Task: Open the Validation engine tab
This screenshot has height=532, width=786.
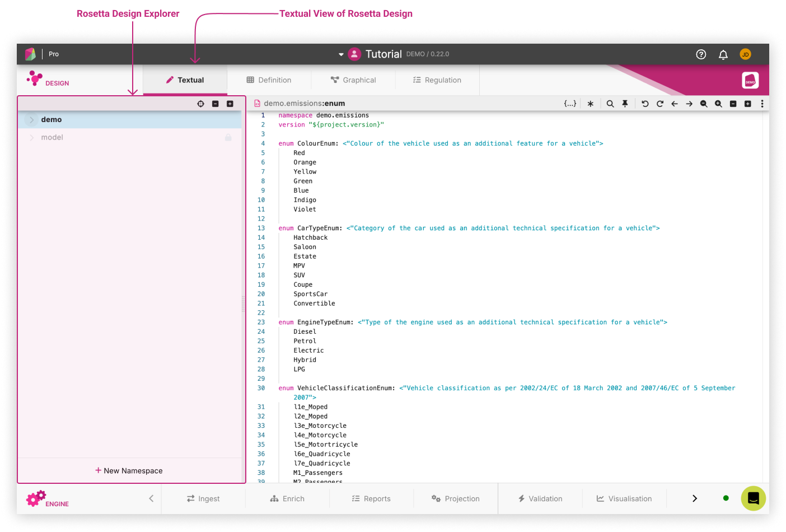Action: 540,498
